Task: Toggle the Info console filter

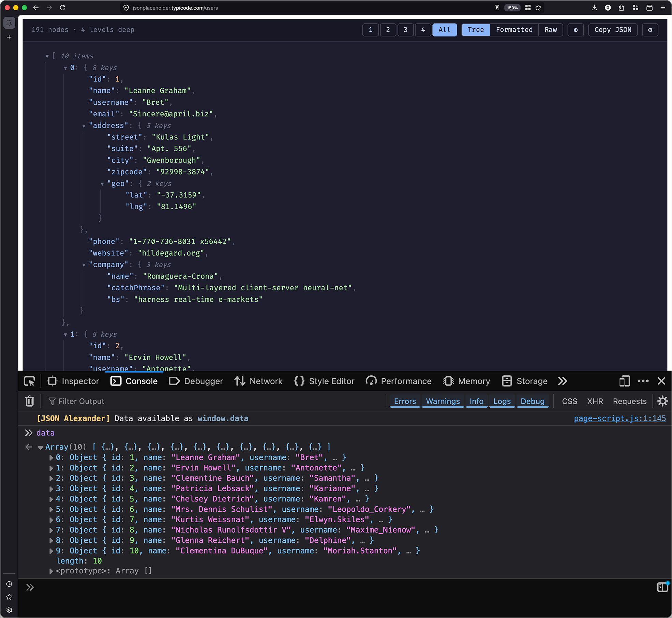Action: pyautogui.click(x=476, y=401)
